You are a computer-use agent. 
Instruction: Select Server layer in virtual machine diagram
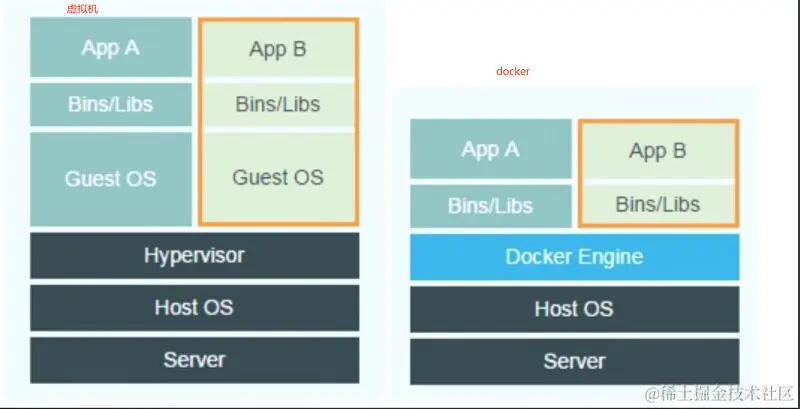[x=194, y=360]
